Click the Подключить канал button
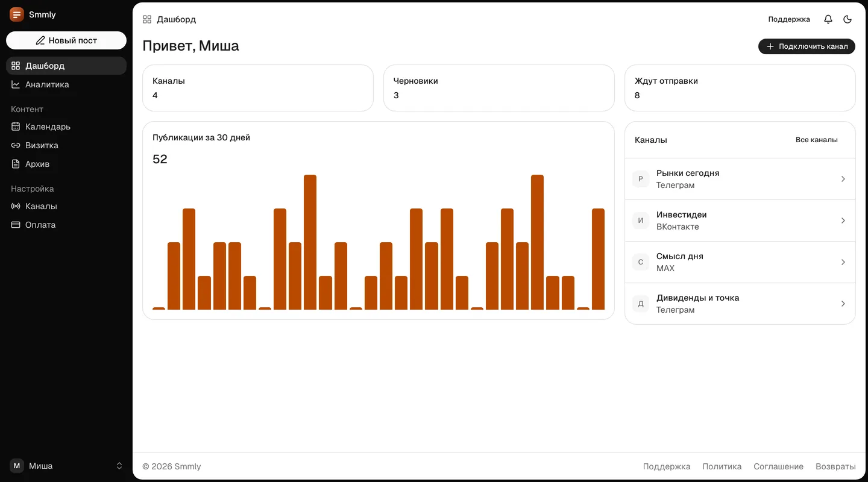The image size is (868, 482). 807,46
